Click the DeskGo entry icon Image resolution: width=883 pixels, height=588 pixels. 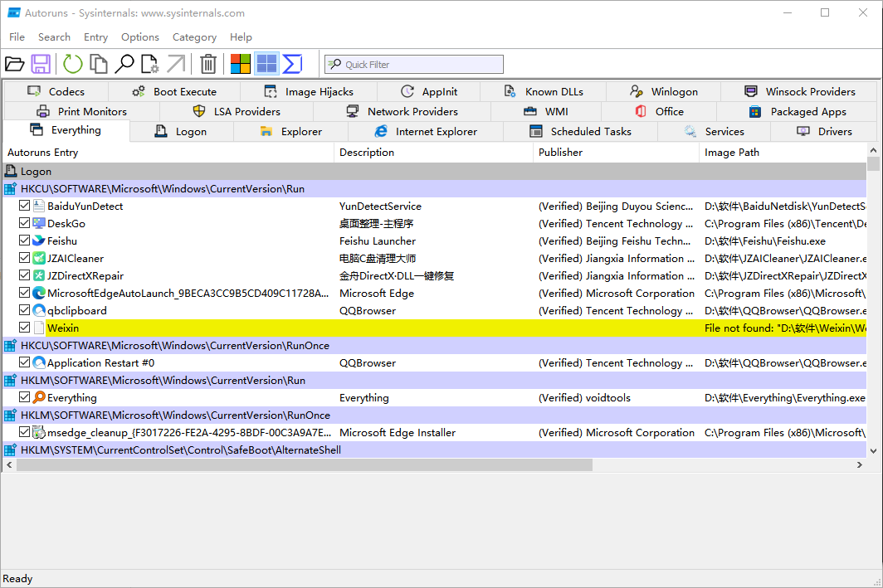39,223
